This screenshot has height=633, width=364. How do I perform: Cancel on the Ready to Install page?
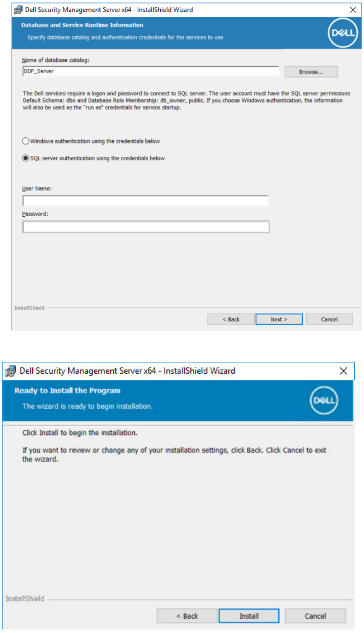click(x=315, y=616)
